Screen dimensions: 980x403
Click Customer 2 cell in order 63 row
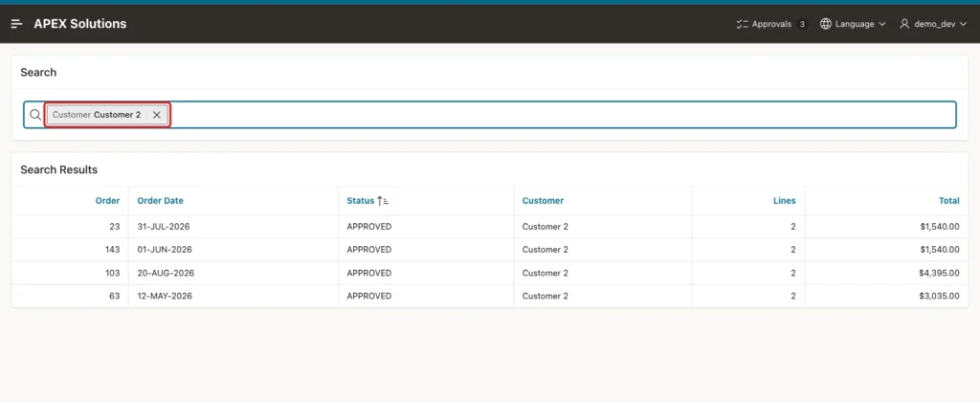(545, 296)
